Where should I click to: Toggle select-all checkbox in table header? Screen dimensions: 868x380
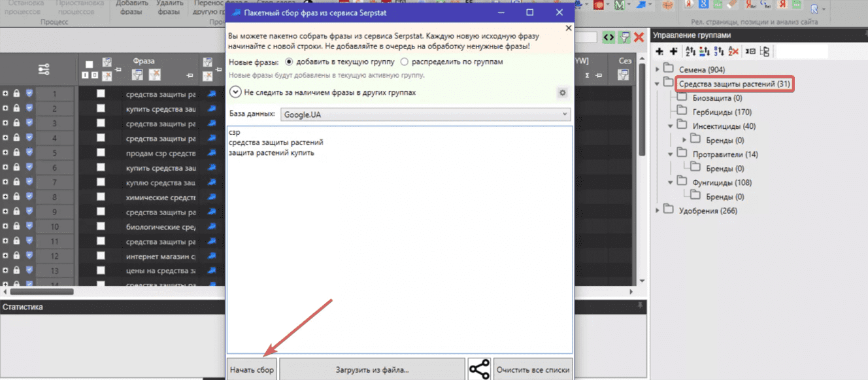coord(90,65)
